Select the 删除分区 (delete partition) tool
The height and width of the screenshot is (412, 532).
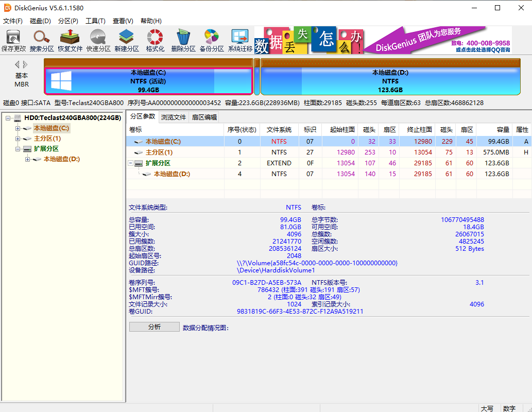(x=183, y=39)
